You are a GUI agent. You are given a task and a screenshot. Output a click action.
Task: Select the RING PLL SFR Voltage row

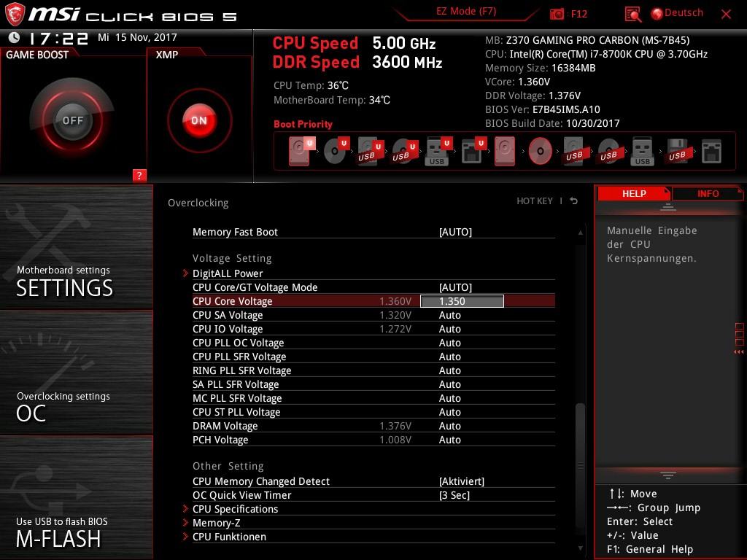[373, 370]
